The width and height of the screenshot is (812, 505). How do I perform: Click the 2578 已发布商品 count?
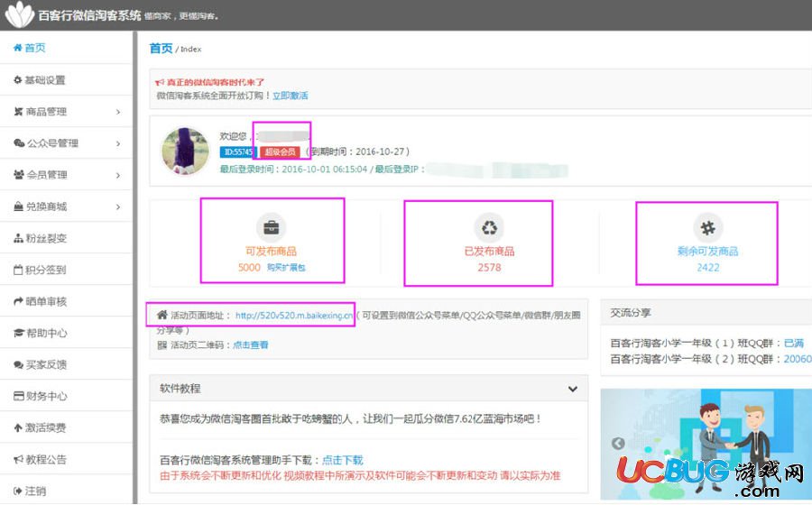coord(489,268)
